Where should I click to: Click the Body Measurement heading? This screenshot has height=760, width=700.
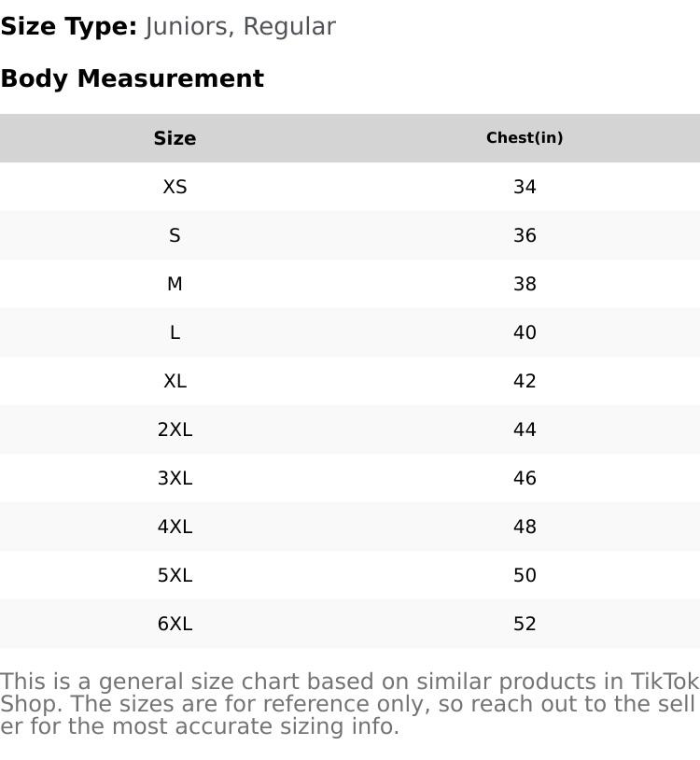[x=133, y=78]
